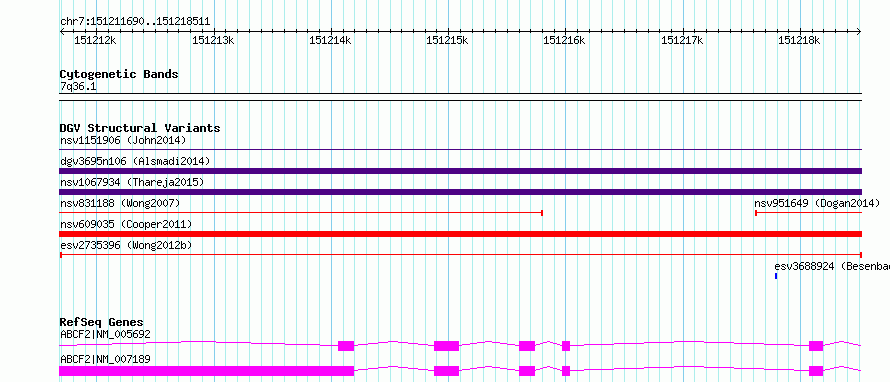Open transcript label ABCF2|NM_007189
The width and height of the screenshot is (890, 382).
[105, 359]
